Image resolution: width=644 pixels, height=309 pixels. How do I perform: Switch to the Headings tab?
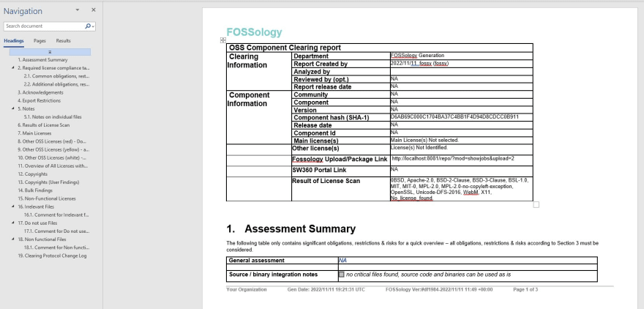pos(14,41)
